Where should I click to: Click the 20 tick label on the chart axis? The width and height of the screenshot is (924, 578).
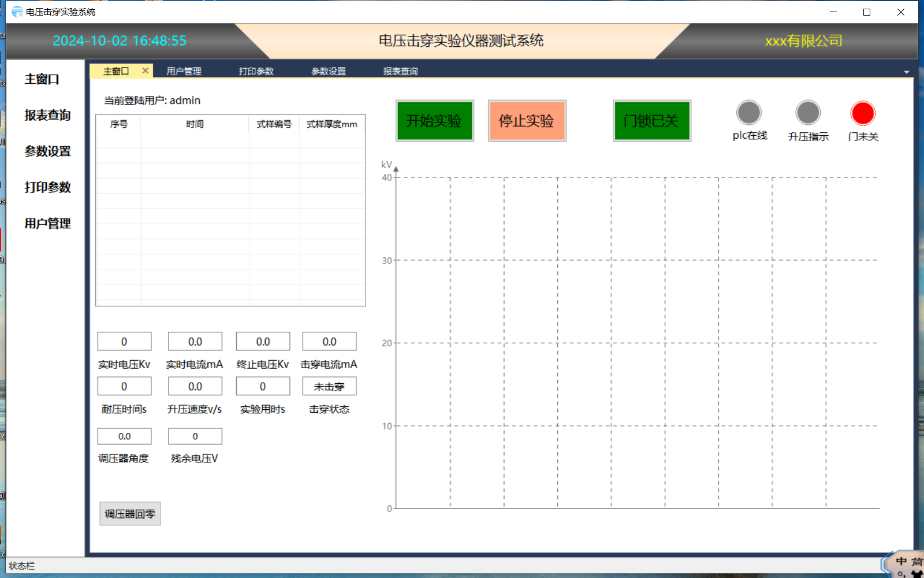(387, 343)
